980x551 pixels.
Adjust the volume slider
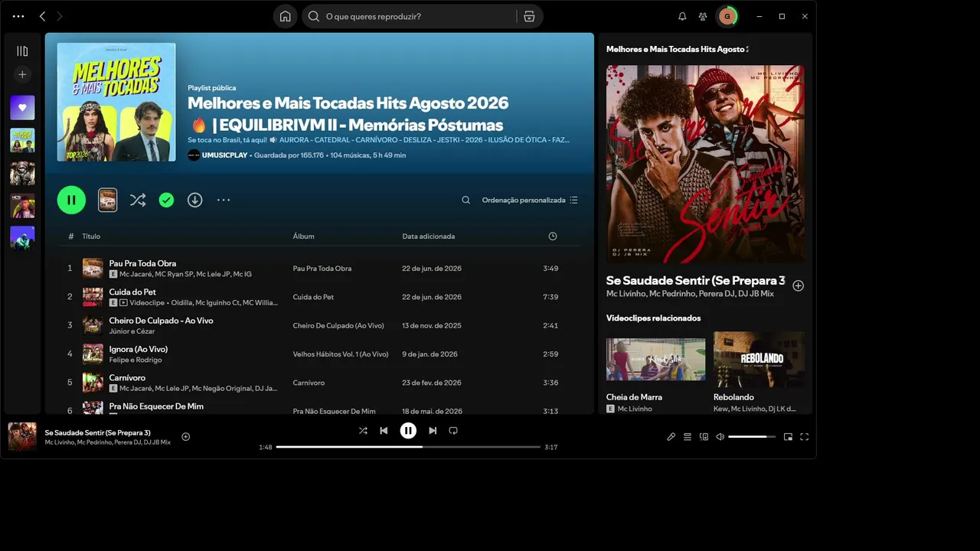coord(752,437)
